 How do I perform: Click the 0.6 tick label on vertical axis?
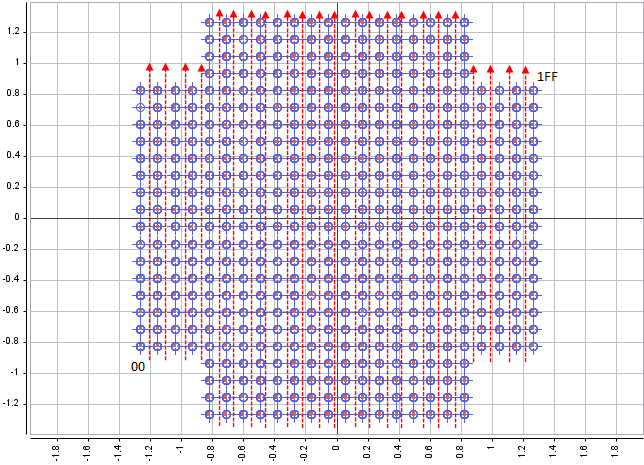pyautogui.click(x=13, y=124)
